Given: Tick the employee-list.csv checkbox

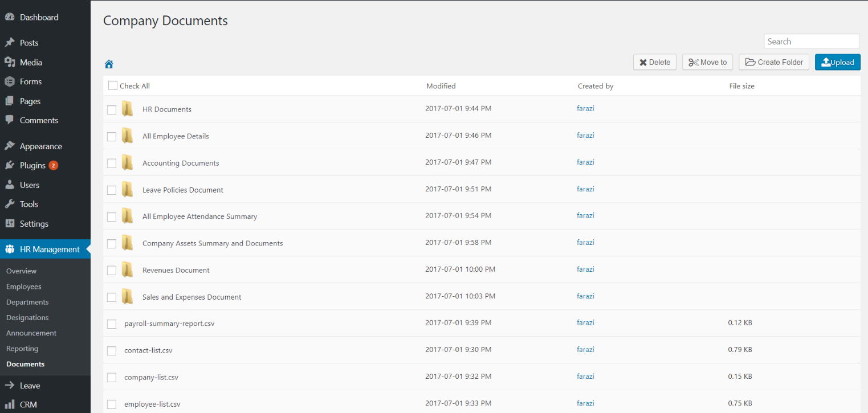Looking at the screenshot, I should coord(112,404).
